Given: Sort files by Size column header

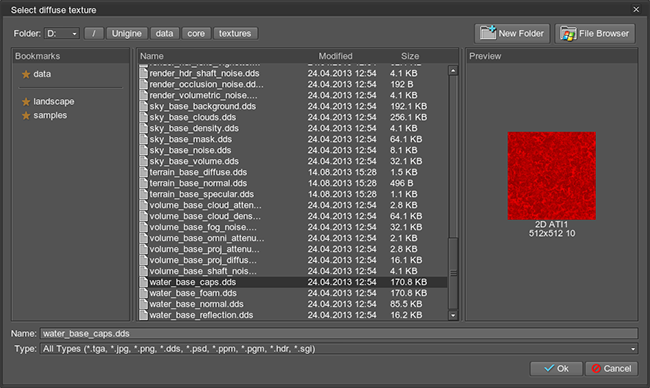Looking at the screenshot, I should click(x=410, y=56).
